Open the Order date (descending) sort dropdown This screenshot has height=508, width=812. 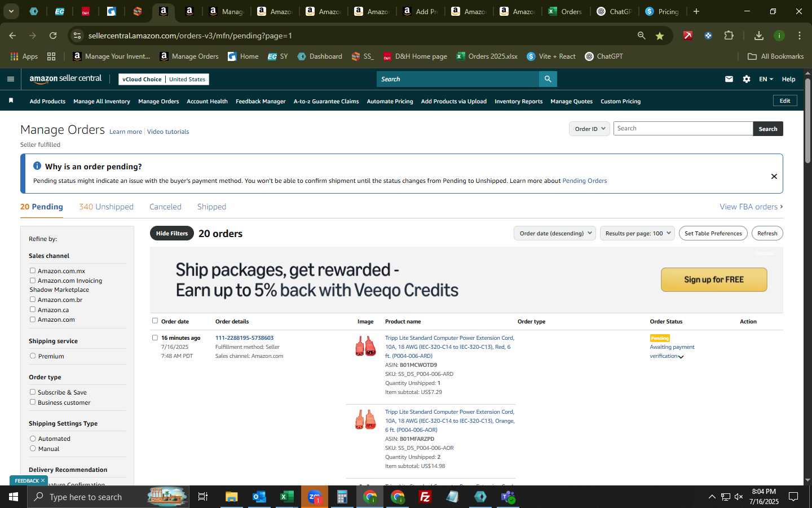pyautogui.click(x=555, y=233)
